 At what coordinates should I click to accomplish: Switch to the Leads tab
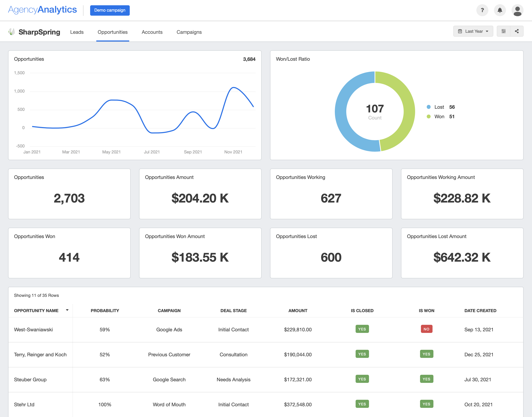77,32
